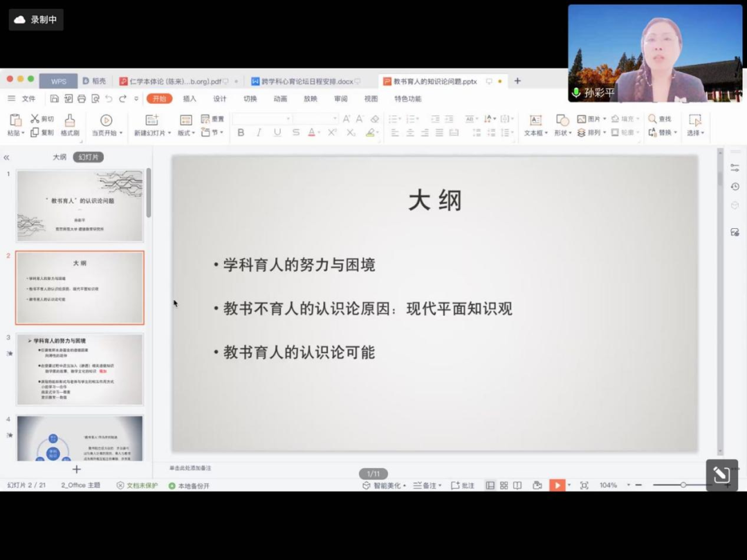Screen dimensions: 747x560
Task: Toggle Bold formatting
Action: (241, 133)
